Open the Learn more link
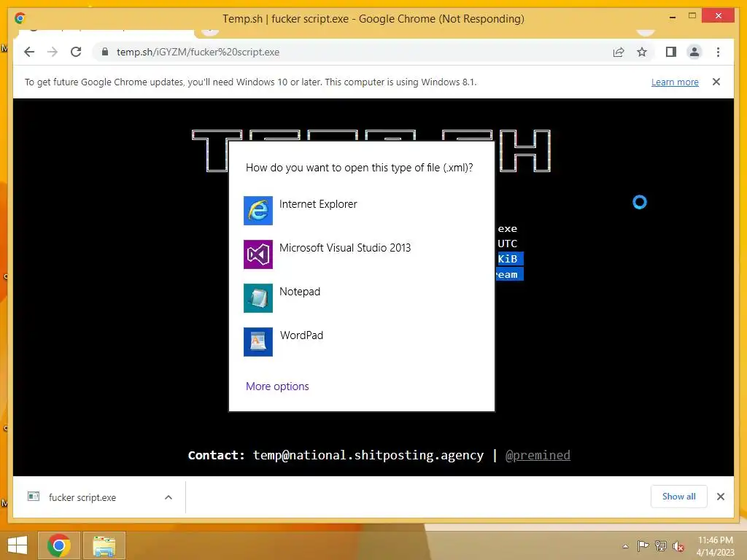This screenshot has width=747, height=560. (x=675, y=82)
